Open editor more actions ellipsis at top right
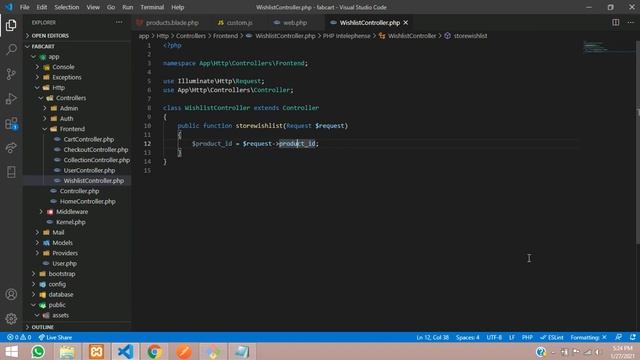This screenshot has width=640, height=360. click(631, 22)
